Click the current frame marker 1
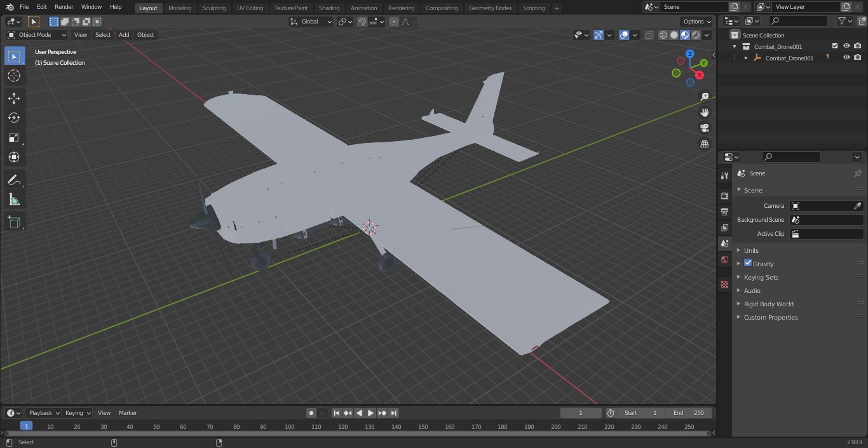868x448 pixels. tap(26, 426)
